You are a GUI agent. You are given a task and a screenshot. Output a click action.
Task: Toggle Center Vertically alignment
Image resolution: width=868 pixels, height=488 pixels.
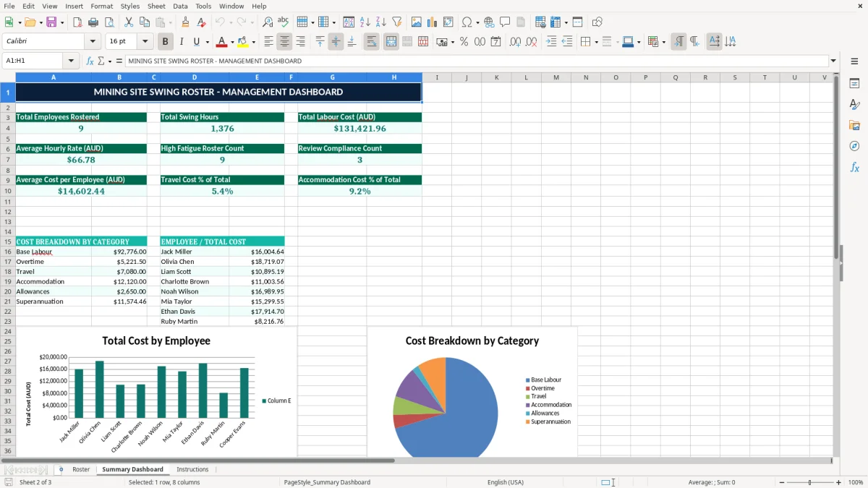pos(336,42)
